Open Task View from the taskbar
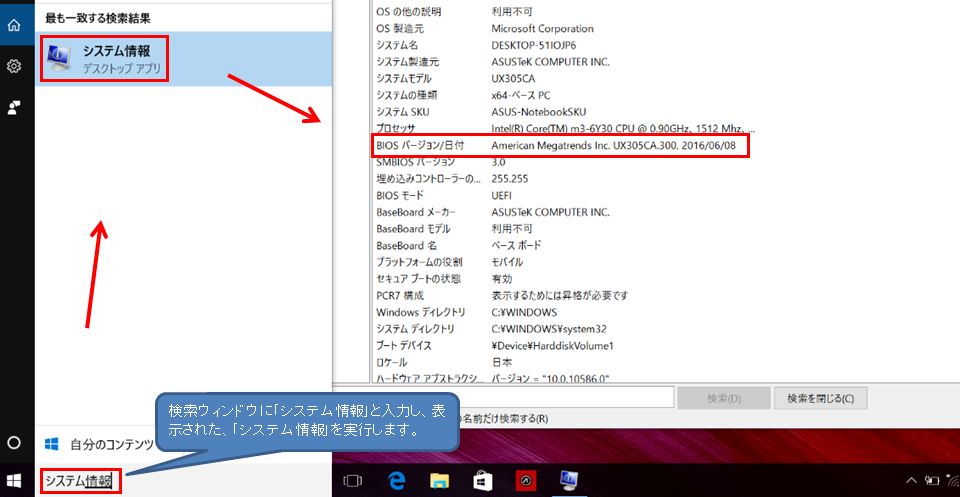Viewport: 960px width, 497px height. (353, 481)
